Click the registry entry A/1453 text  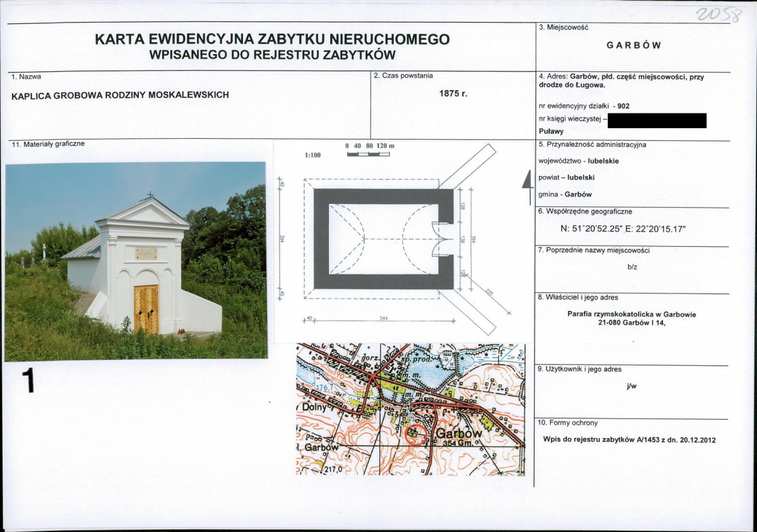pyautogui.click(x=629, y=440)
